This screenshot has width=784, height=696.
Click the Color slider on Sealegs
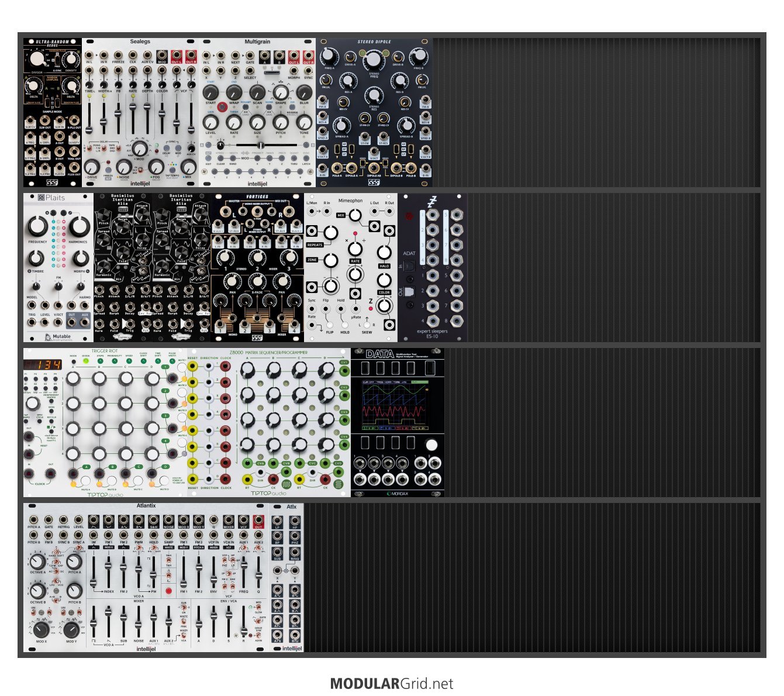pos(162,117)
